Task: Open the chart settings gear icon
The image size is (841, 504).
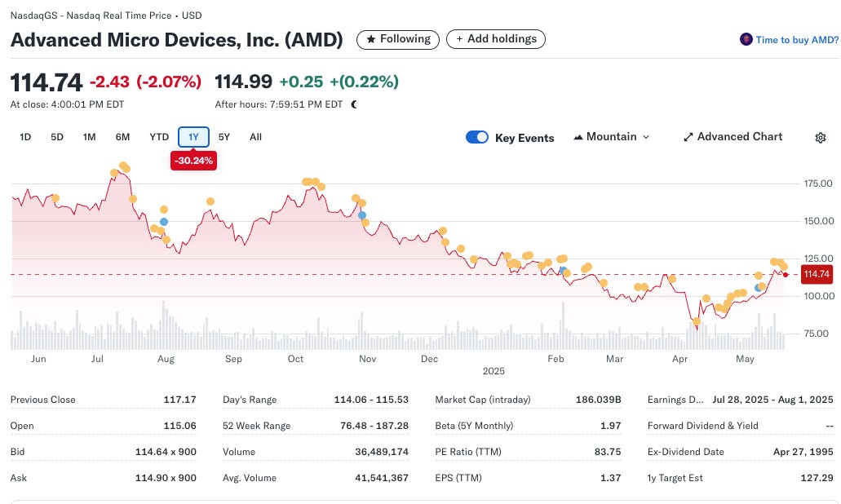Action: (x=820, y=138)
